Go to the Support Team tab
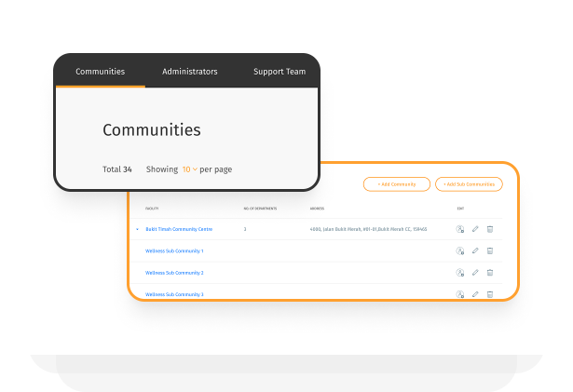Viewport: 573px width, 392px height. [x=280, y=72]
